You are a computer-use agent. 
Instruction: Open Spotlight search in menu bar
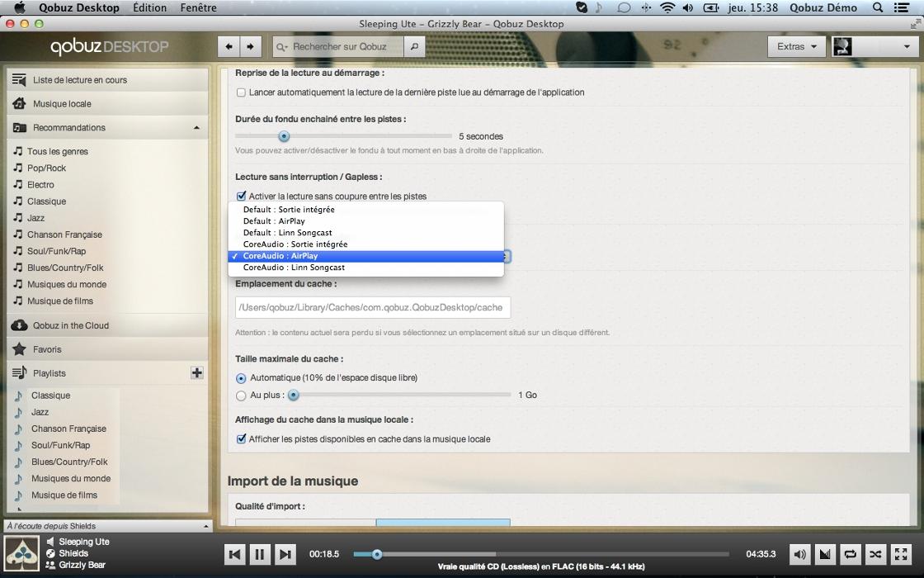tap(878, 7)
